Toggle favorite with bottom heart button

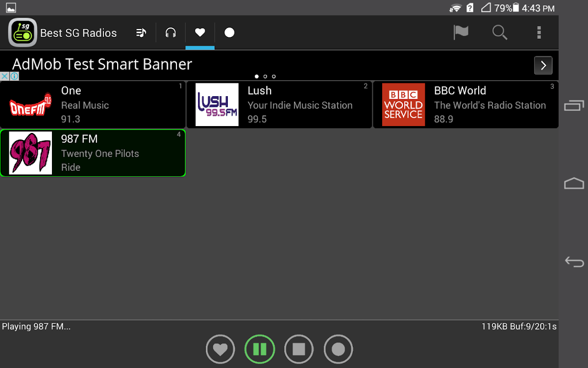tap(220, 349)
